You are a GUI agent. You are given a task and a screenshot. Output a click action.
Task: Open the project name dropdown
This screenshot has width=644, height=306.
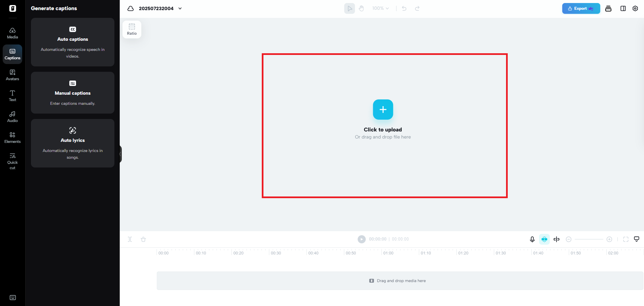[180, 8]
